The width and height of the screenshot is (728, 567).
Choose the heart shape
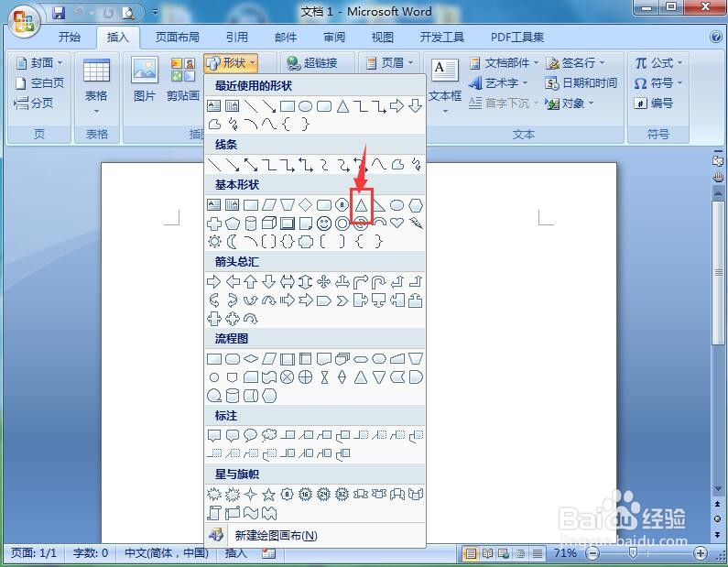(397, 223)
